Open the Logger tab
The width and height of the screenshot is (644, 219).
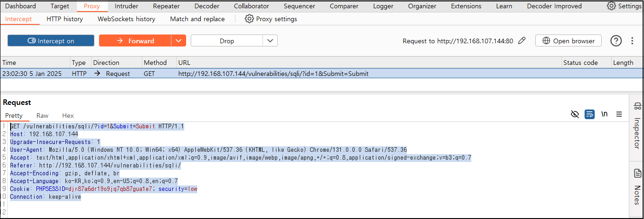(383, 6)
